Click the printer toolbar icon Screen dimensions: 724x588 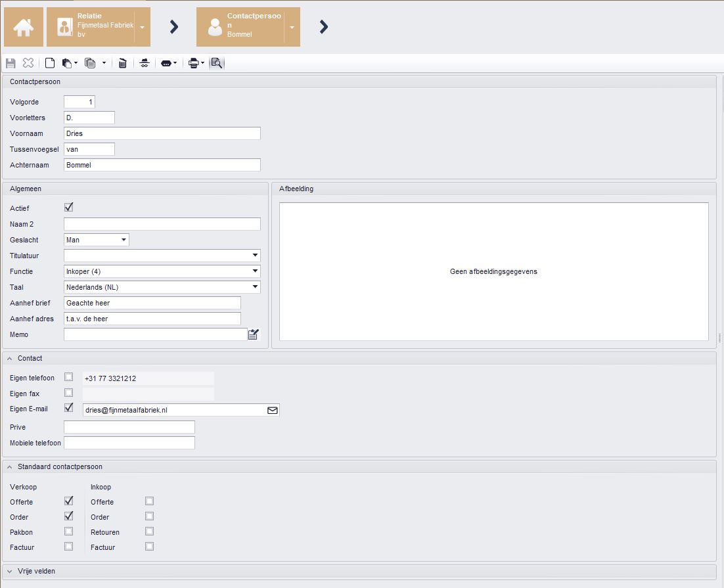(x=194, y=63)
